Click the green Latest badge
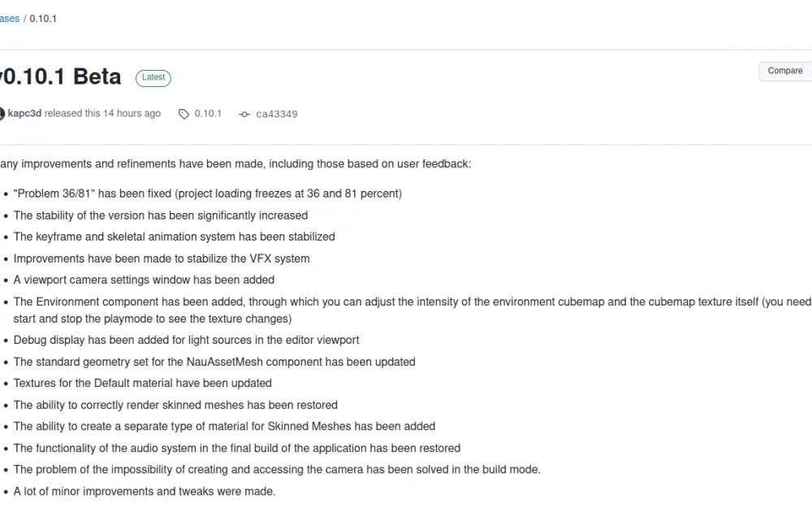 tap(153, 77)
